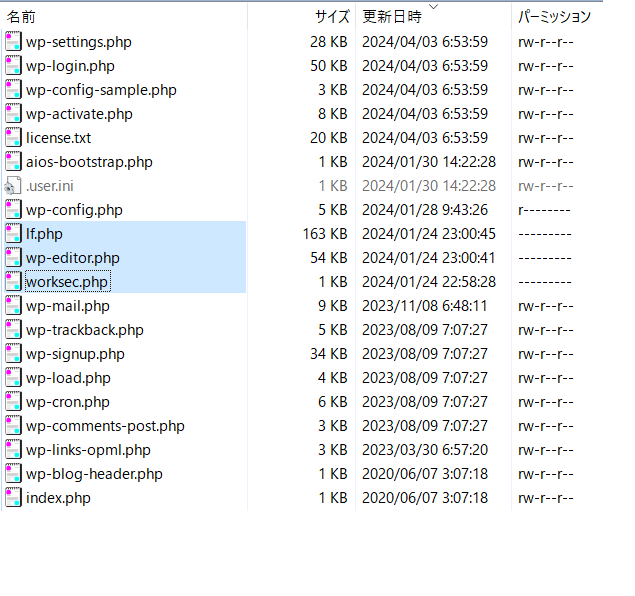Click the .user.ini hidden file icon
Viewport: 635px width, 596px height.
13,186
